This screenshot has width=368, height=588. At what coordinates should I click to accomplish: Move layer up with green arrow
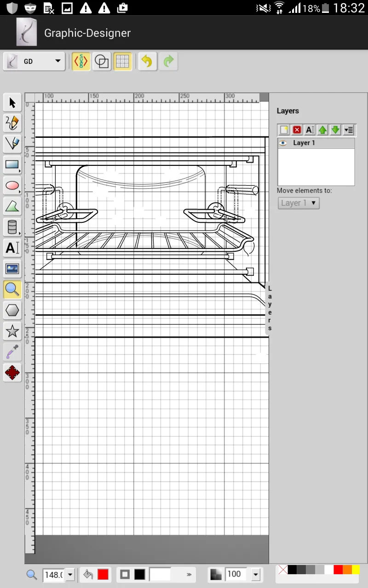[x=322, y=130]
